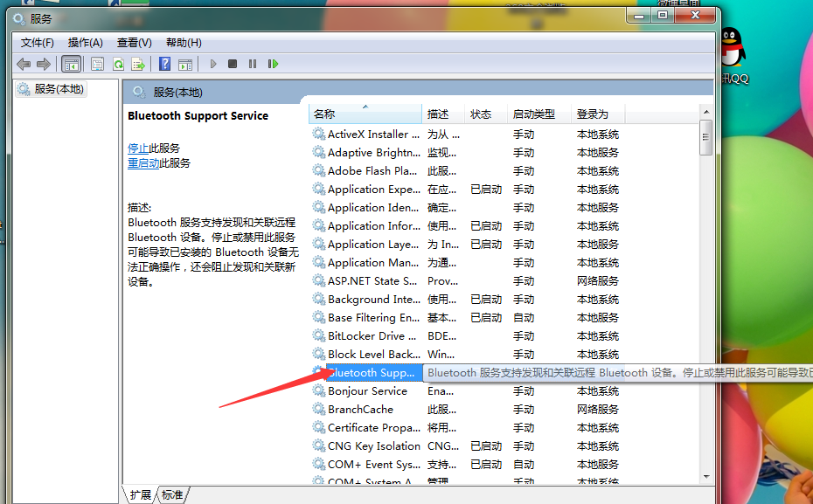Select the Application Identity service row

point(467,208)
